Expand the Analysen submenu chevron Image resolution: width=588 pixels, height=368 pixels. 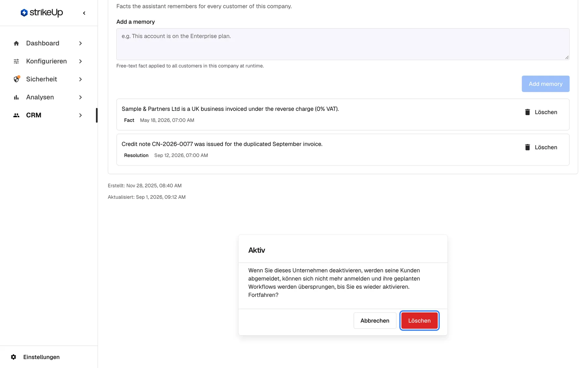(x=80, y=97)
